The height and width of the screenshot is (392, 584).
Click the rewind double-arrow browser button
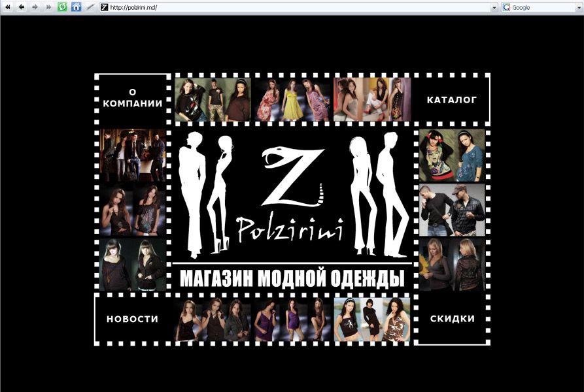point(7,7)
